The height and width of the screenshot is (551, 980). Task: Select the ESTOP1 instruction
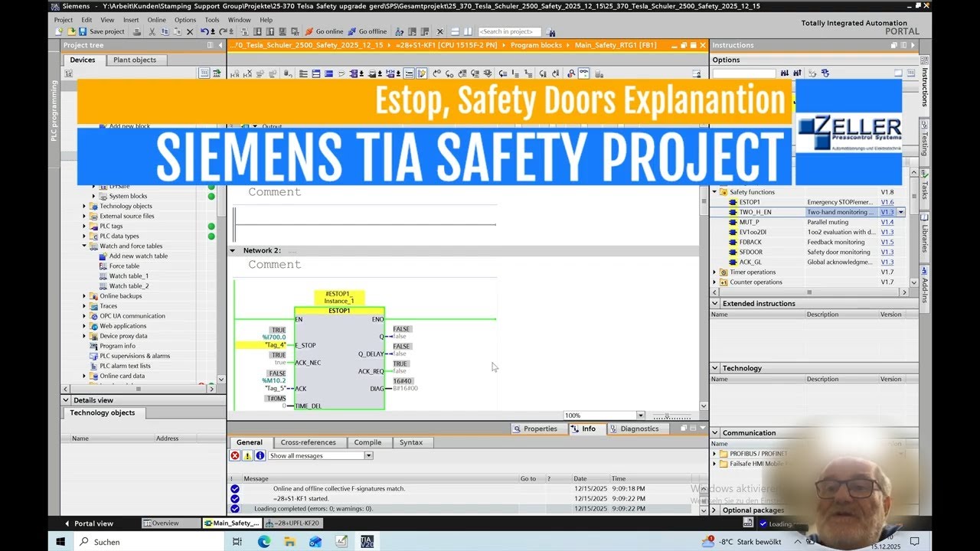click(x=750, y=202)
